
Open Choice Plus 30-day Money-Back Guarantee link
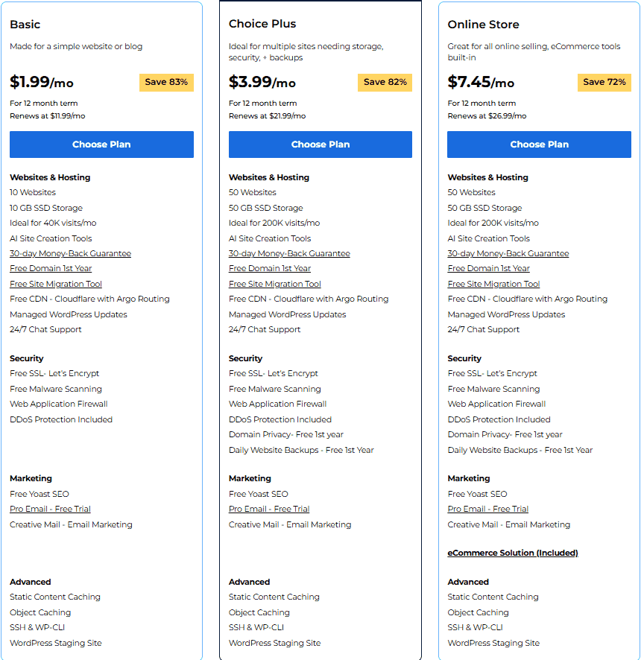pyautogui.click(x=289, y=253)
